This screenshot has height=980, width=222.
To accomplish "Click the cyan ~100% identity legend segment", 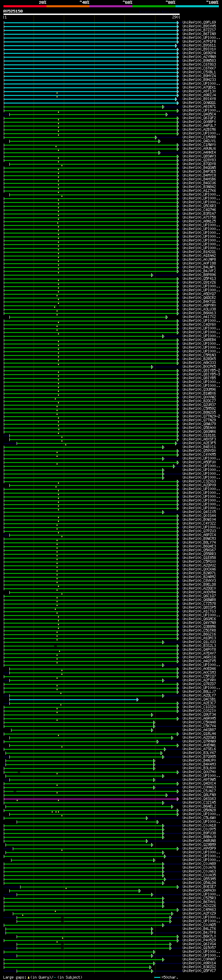I will click(197, 6).
